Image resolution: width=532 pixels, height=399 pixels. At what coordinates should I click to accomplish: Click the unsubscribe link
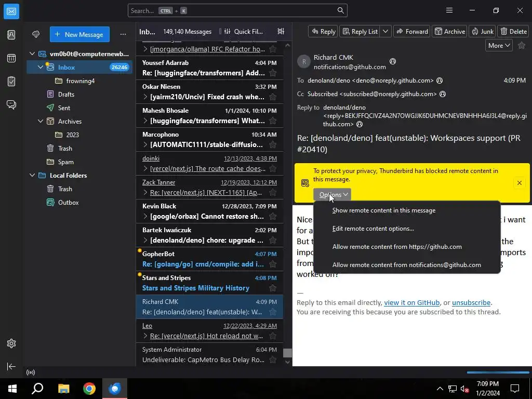tap(471, 303)
